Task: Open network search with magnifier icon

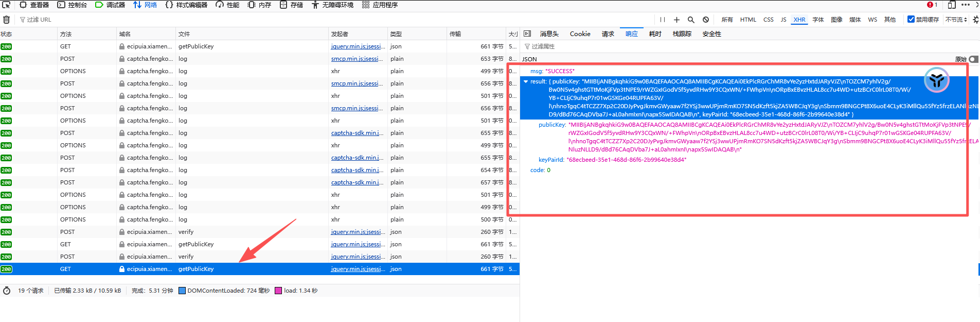Action: tap(691, 20)
